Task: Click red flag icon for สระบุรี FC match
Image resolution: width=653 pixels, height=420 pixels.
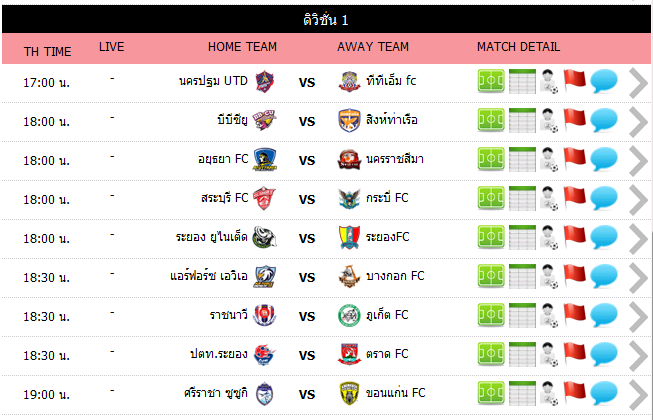Action: click(574, 198)
